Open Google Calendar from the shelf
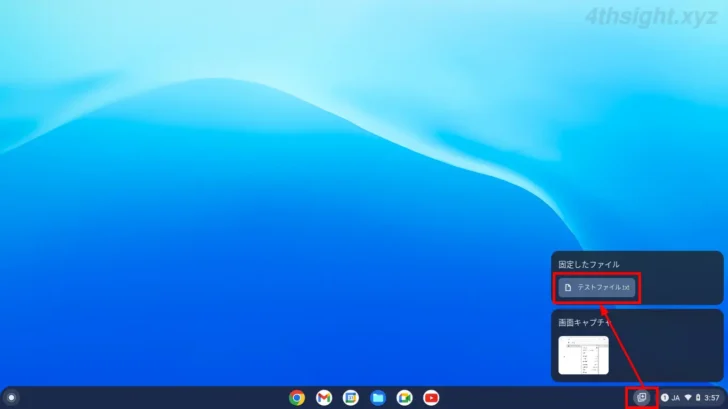Screen dimensions: 728x409 point(351,398)
